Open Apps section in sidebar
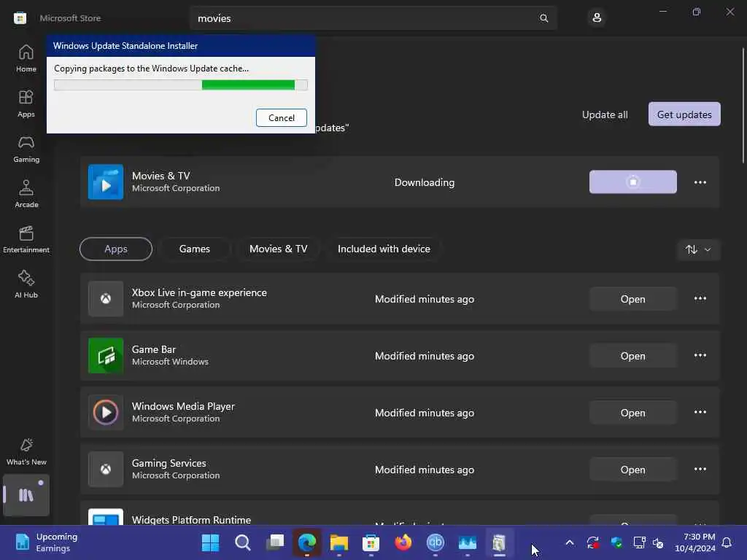Screen dimensions: 747x560 coord(26,104)
